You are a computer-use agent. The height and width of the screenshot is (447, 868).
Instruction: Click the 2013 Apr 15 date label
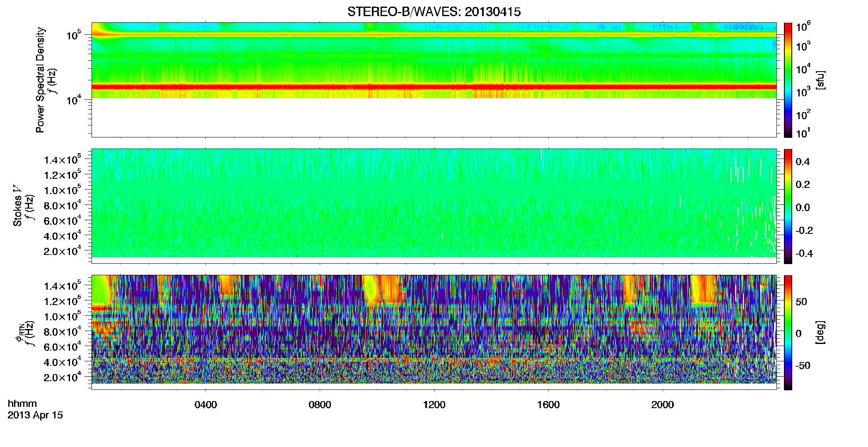point(35,415)
